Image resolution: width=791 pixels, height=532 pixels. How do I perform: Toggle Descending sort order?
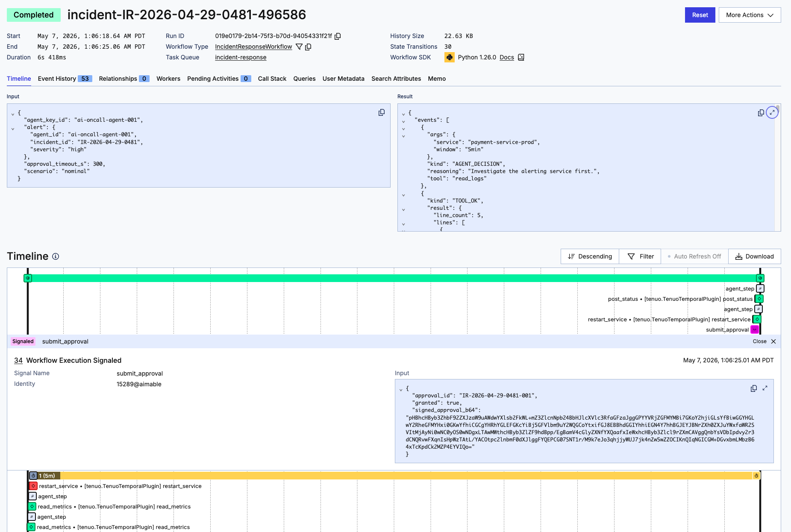coord(590,256)
